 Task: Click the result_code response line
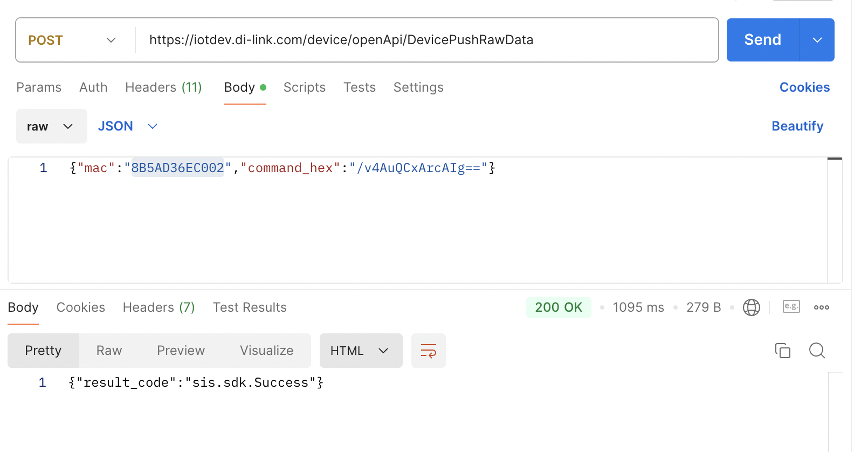196,383
